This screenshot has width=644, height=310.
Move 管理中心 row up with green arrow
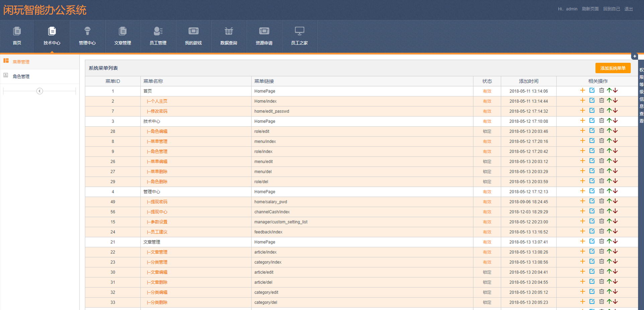[x=609, y=191]
